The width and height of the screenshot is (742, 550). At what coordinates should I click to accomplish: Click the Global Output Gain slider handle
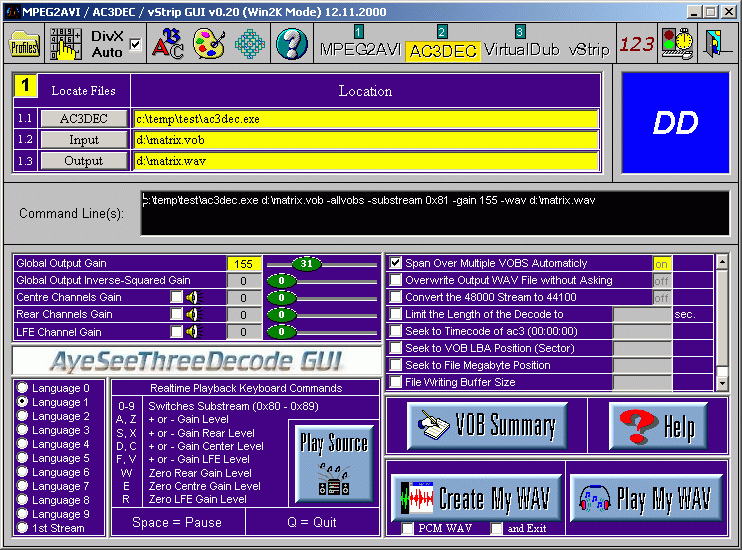pyautogui.click(x=307, y=264)
